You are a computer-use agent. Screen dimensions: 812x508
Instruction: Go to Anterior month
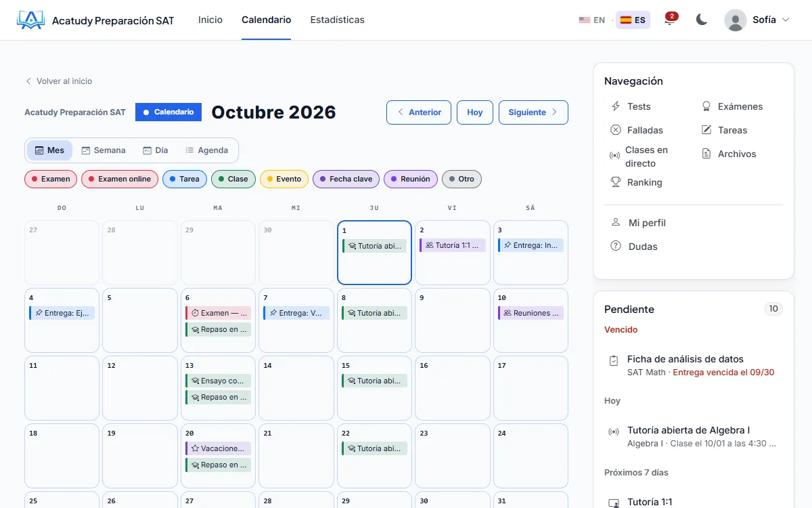point(419,112)
